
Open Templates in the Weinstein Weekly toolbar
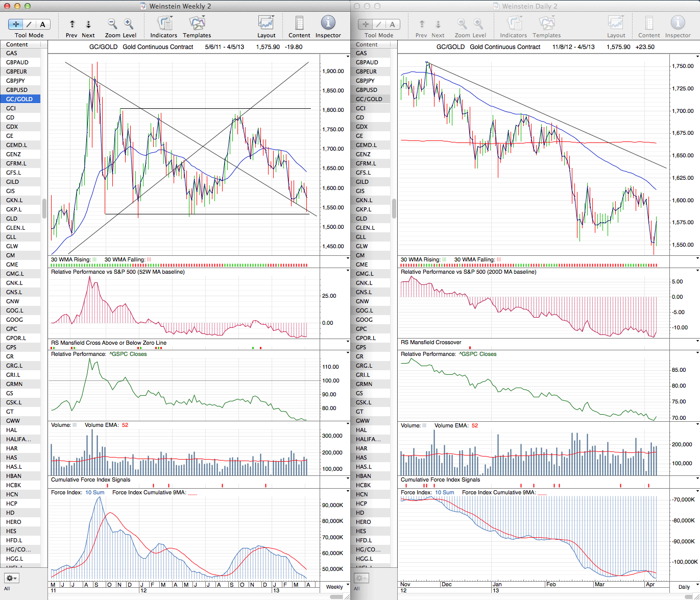coord(197,23)
